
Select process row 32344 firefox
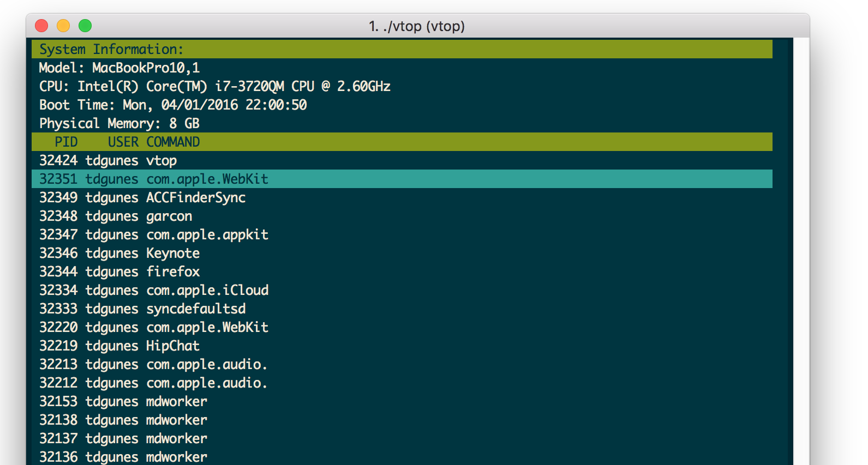[x=402, y=271]
